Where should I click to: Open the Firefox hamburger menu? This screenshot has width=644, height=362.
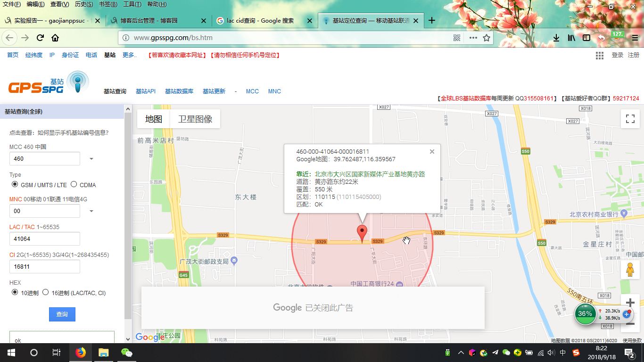tap(635, 38)
